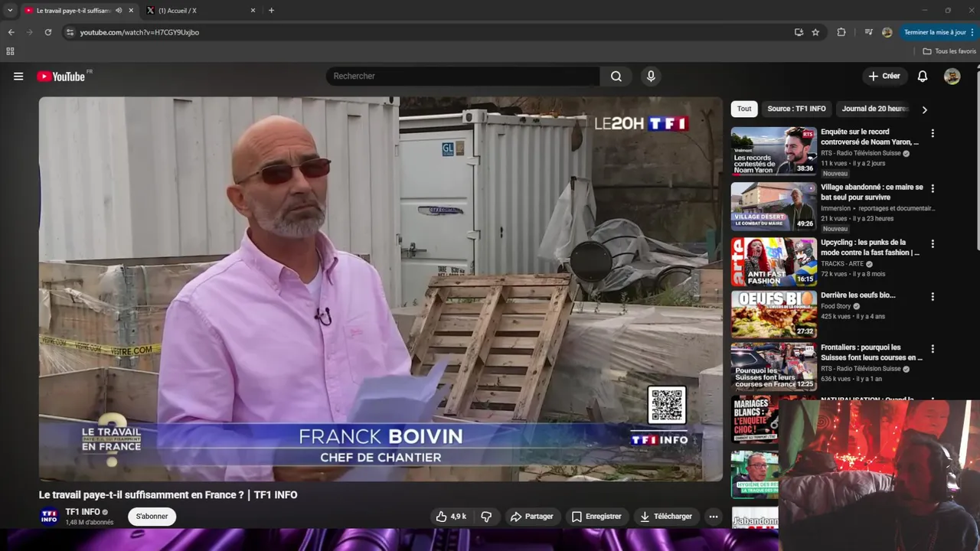Mute tab via speaker icon on YouTube tab
Image resolution: width=980 pixels, height=551 pixels.
[119, 11]
